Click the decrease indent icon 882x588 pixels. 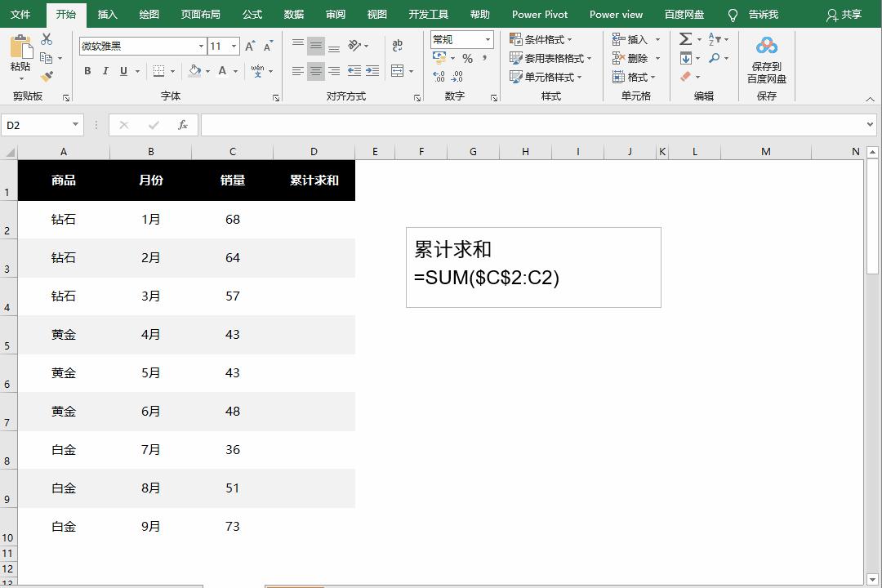point(354,71)
